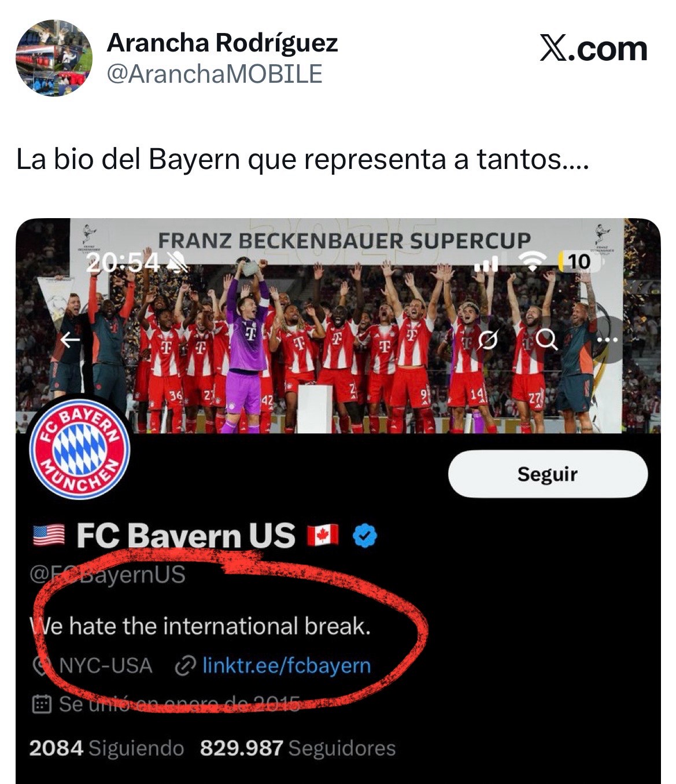Image resolution: width=676 pixels, height=784 pixels.
Task: Click the FC Bayern US profile name
Action: click(186, 535)
